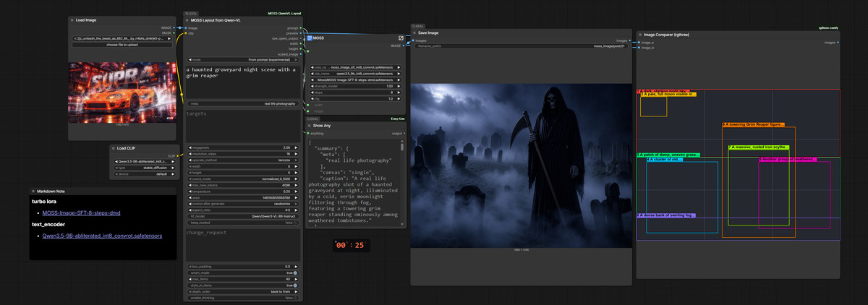Screen dimensions: 868x305
Task: Decrease cfg value with its left arrow
Action: click(x=311, y=98)
